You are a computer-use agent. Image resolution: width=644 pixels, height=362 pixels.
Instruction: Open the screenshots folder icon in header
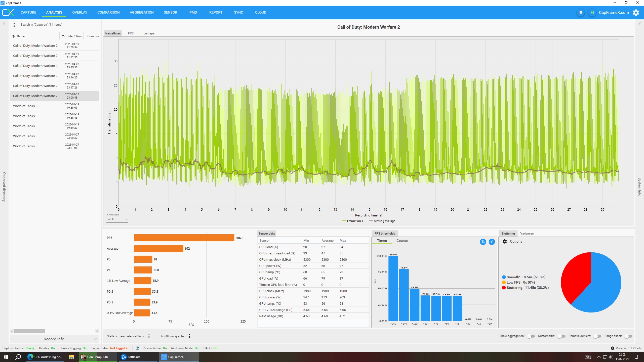581,13
